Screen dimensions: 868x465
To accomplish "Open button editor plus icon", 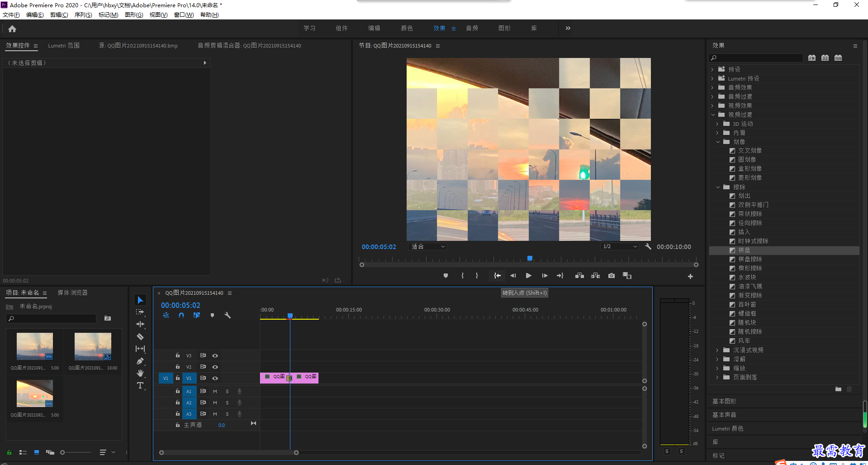I will pos(690,276).
